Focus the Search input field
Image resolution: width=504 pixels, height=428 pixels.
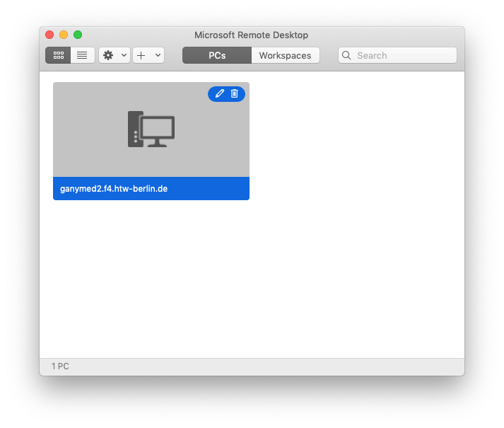397,55
